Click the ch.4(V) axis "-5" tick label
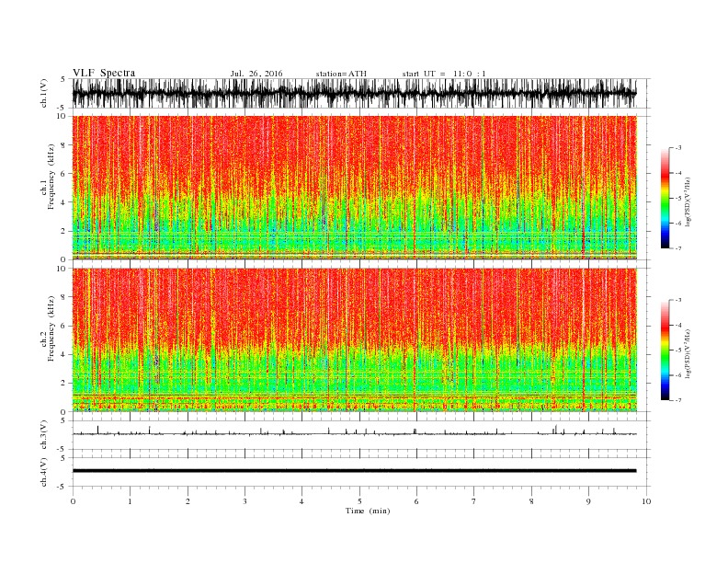728x563 pixels. 63,487
